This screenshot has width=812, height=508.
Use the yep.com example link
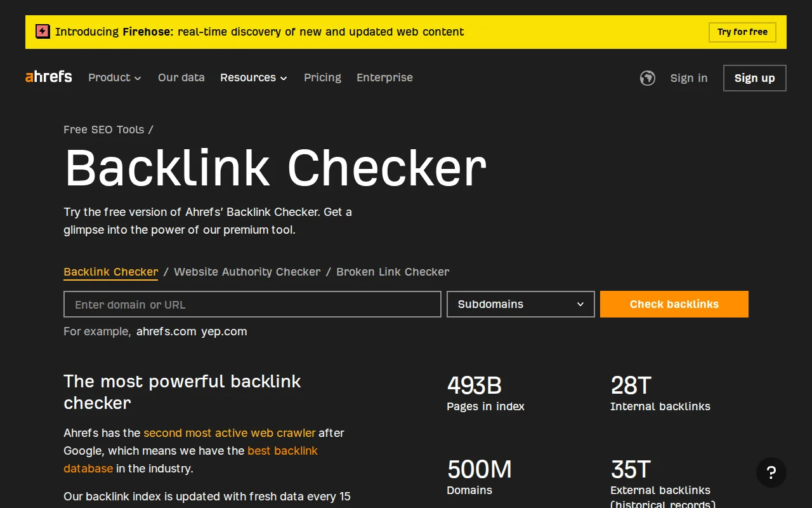pyautogui.click(x=224, y=331)
